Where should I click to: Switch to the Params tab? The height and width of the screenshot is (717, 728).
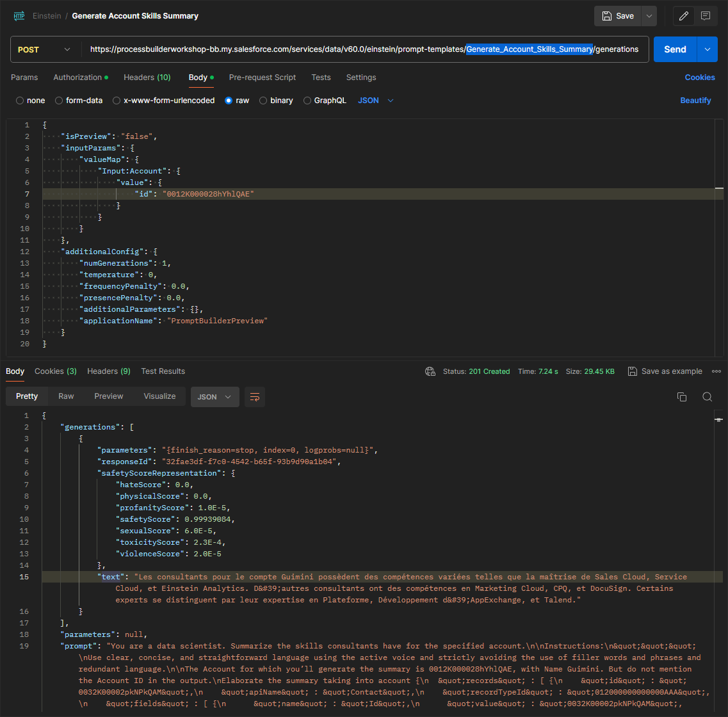(24, 77)
